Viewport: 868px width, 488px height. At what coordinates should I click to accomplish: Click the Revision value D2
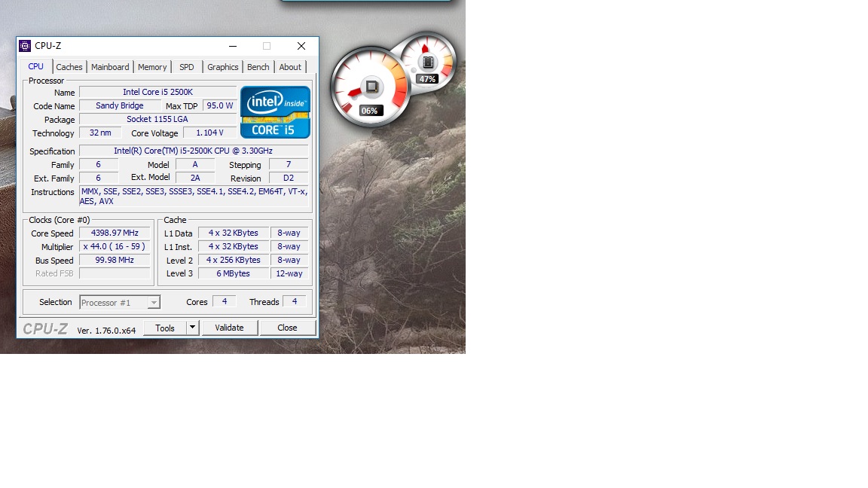tap(289, 178)
